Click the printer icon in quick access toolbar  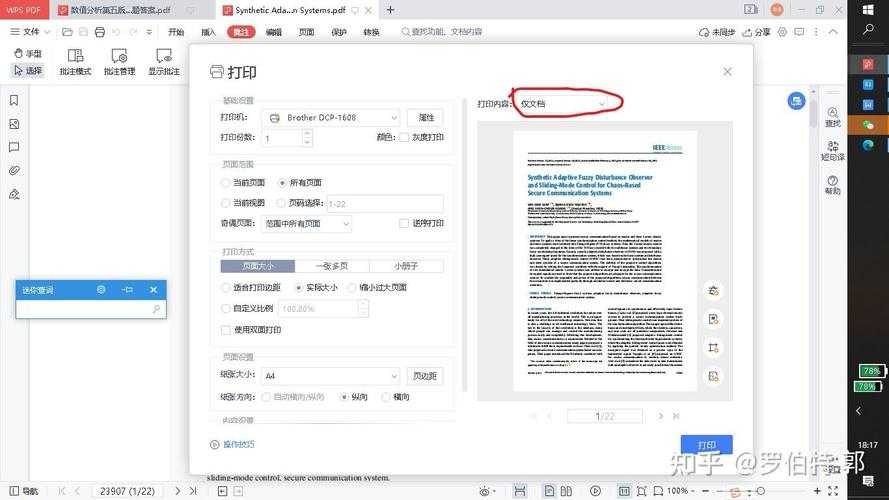100,32
